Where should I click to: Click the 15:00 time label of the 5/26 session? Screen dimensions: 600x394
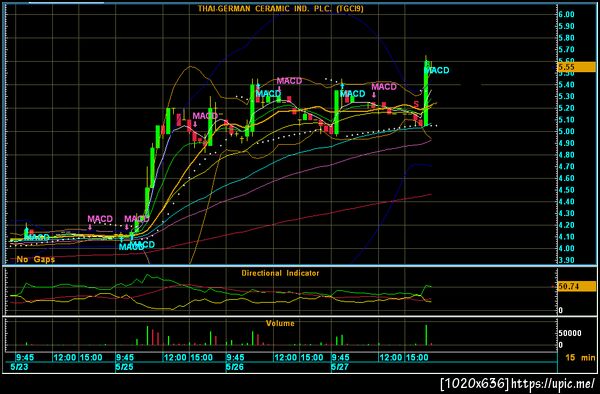point(312,358)
